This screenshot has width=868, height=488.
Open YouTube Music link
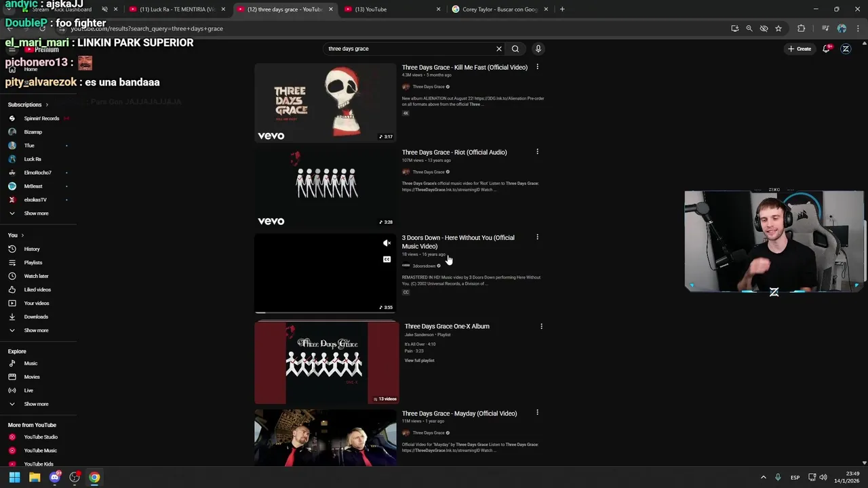(37, 451)
